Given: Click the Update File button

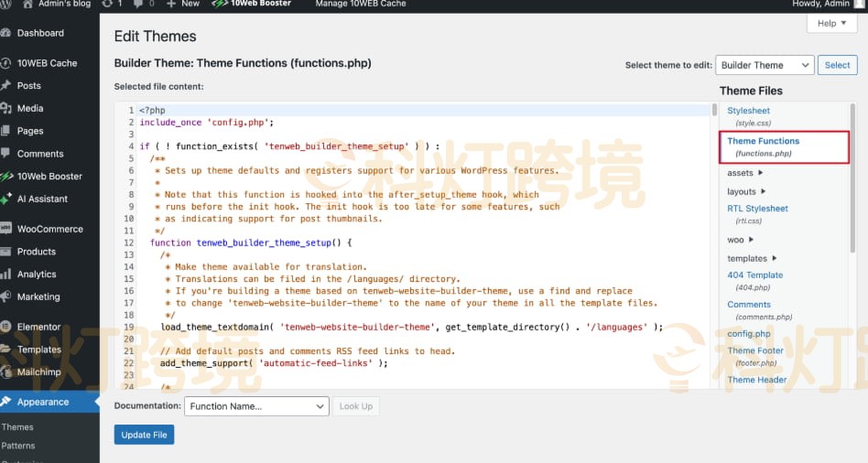Looking at the screenshot, I should coord(144,435).
